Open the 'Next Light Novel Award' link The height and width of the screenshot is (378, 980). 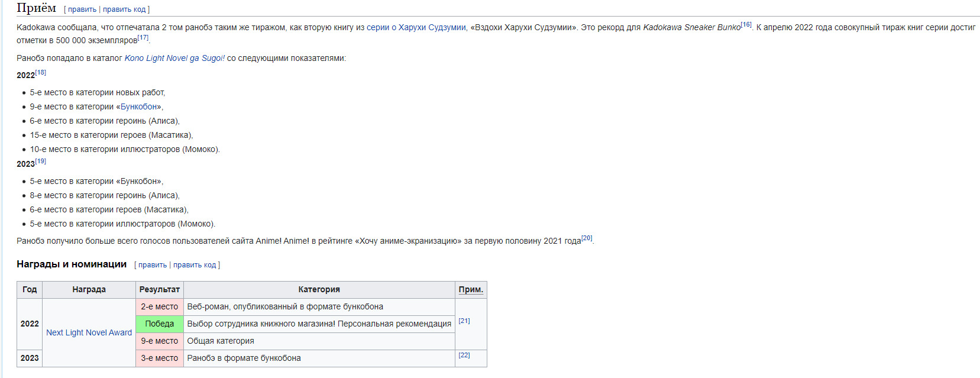(89, 332)
